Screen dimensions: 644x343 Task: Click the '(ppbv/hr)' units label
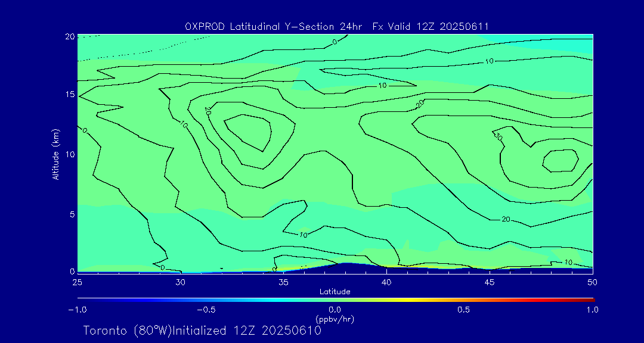click(335, 319)
